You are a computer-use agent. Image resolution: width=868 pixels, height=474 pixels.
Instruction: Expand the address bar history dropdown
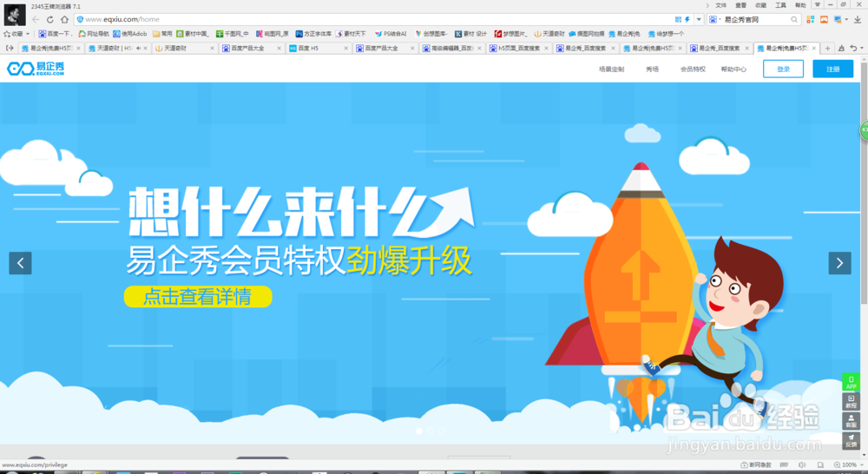[x=699, y=19]
